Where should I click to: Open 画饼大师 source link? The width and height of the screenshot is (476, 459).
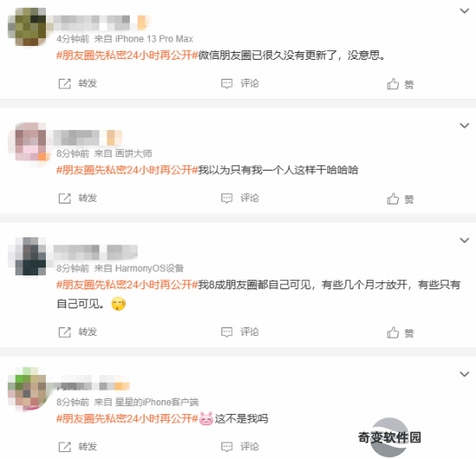[133, 153]
